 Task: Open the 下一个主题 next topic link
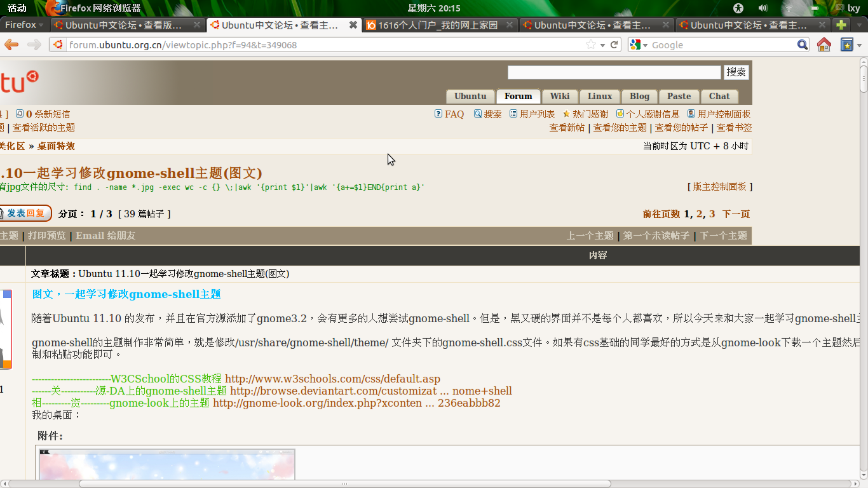tap(723, 236)
